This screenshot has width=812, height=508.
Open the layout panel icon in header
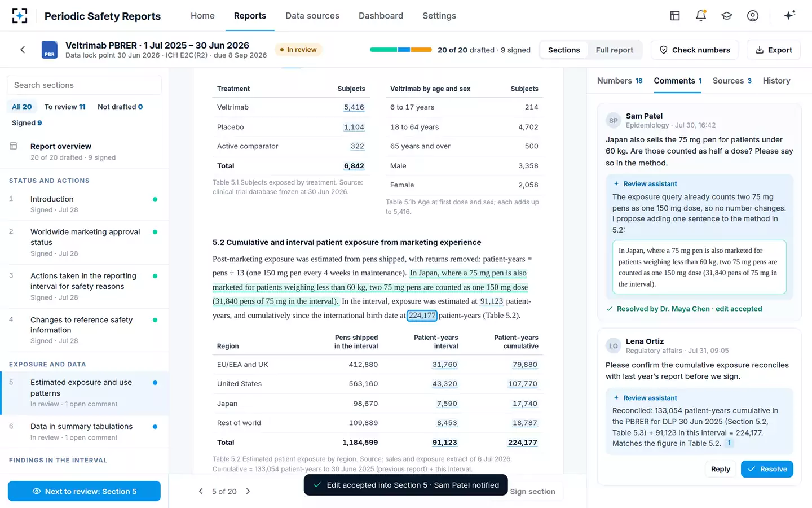pos(675,16)
